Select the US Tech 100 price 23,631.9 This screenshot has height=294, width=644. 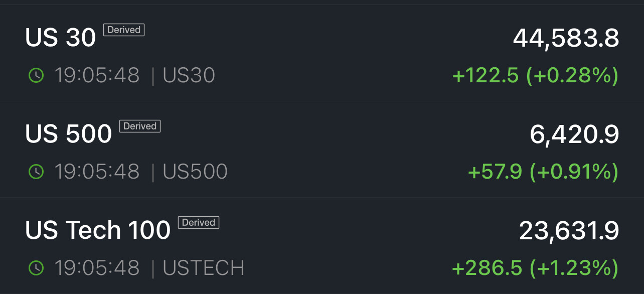[x=569, y=231]
